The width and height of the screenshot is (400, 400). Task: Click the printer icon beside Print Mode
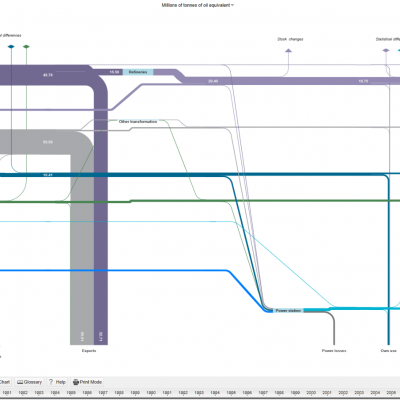pyautogui.click(x=76, y=382)
